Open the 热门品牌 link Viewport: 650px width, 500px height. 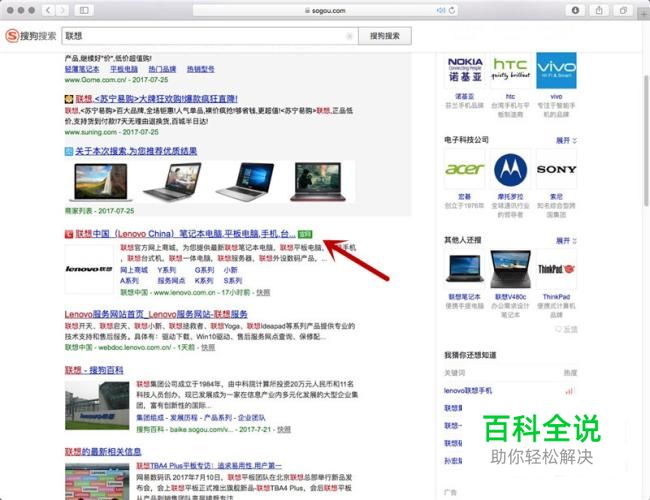[x=162, y=69]
